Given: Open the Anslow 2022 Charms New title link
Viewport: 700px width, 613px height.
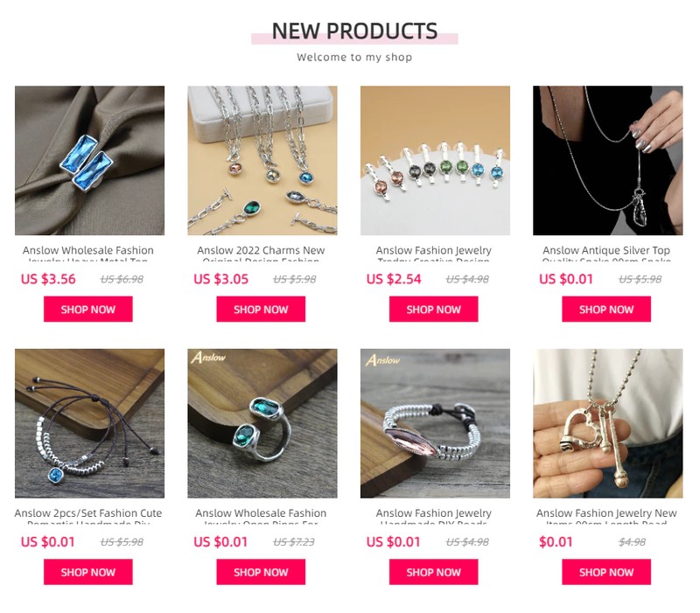Looking at the screenshot, I should click(x=261, y=253).
